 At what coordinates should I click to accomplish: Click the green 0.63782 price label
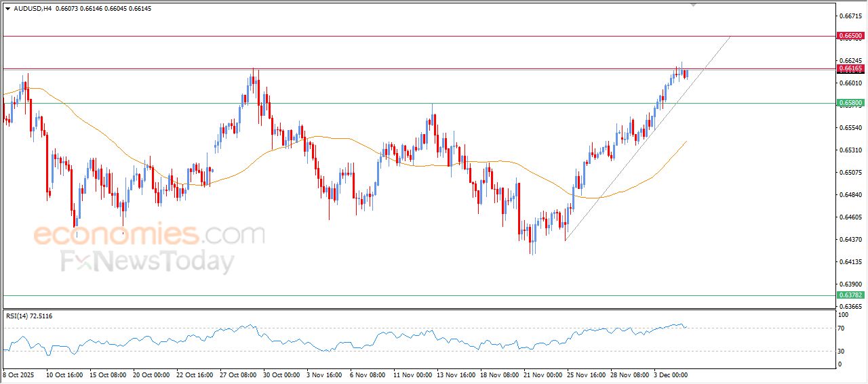[850, 295]
